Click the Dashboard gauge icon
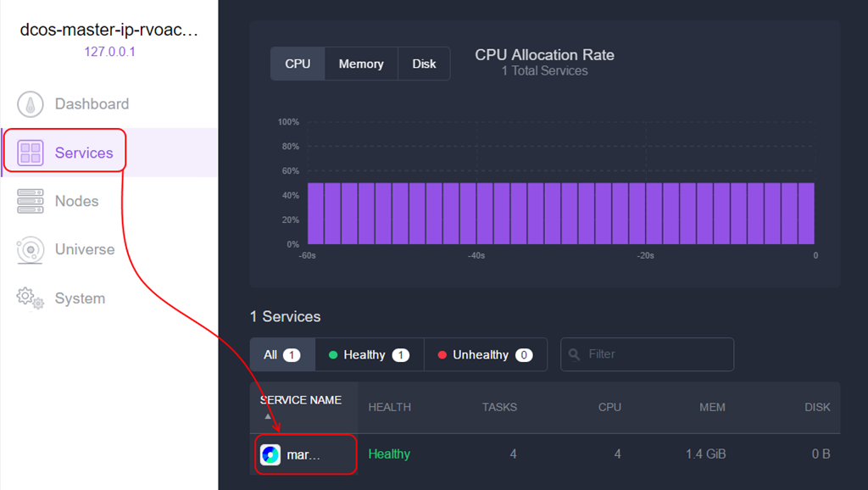Viewport: 868px width, 490px height. 31,104
